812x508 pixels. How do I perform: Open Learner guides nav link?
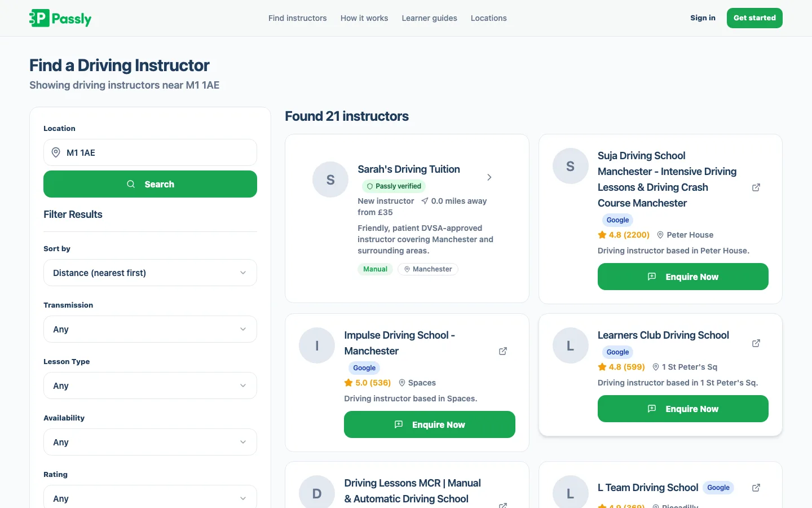pos(430,18)
